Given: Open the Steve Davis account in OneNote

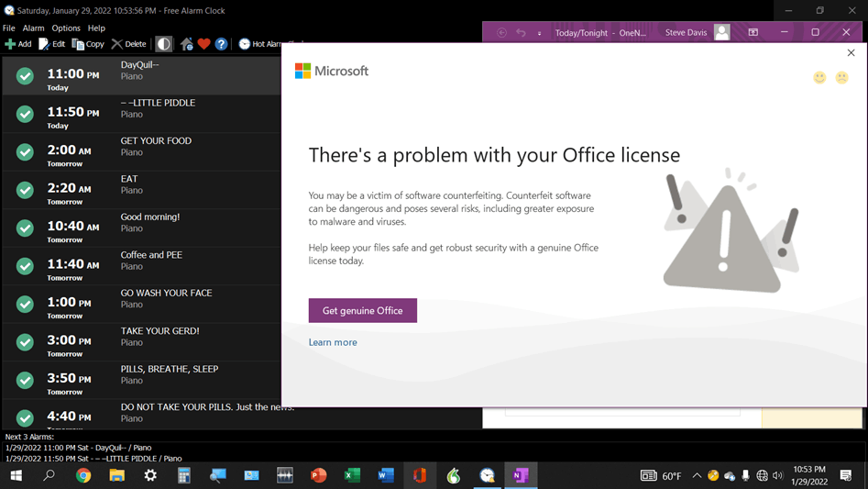Looking at the screenshot, I should click(x=686, y=33).
